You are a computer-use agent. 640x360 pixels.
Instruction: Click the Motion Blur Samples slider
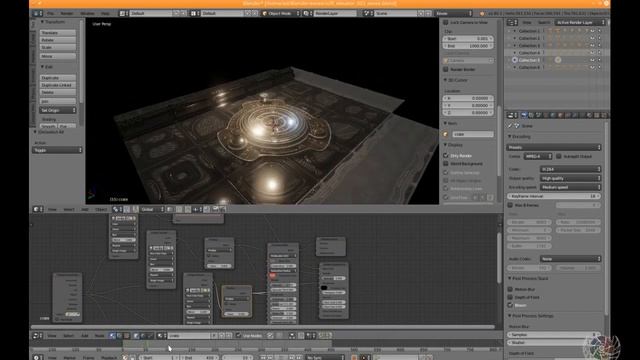554,335
